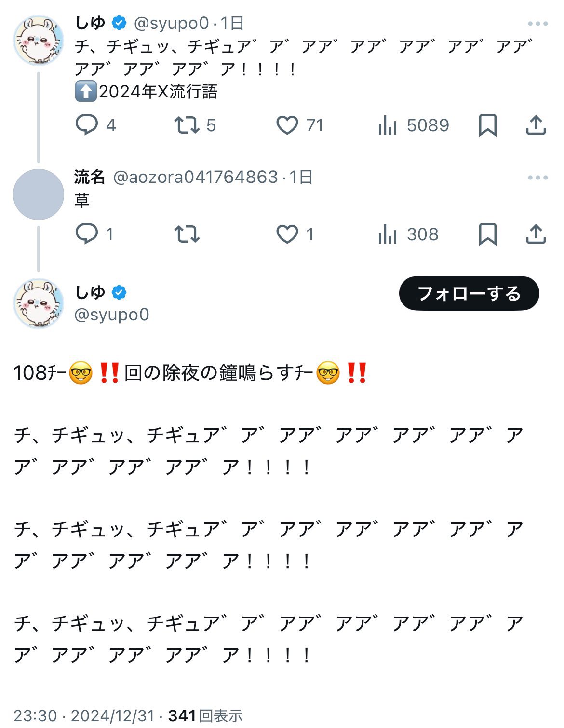Open しゅ's avatar on the first post

(x=39, y=41)
